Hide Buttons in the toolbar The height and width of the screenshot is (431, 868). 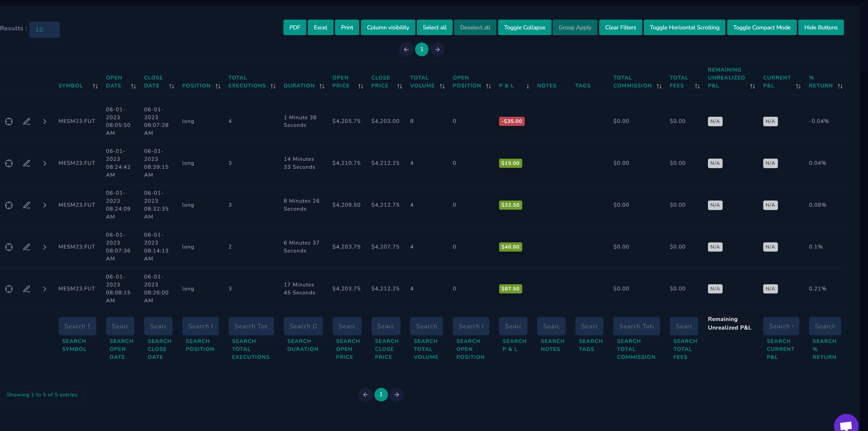(821, 27)
